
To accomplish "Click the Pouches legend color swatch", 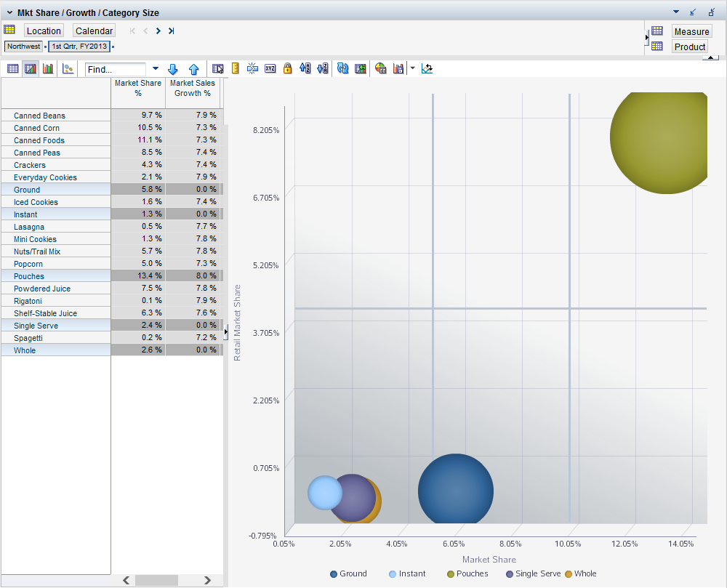I will [x=451, y=574].
